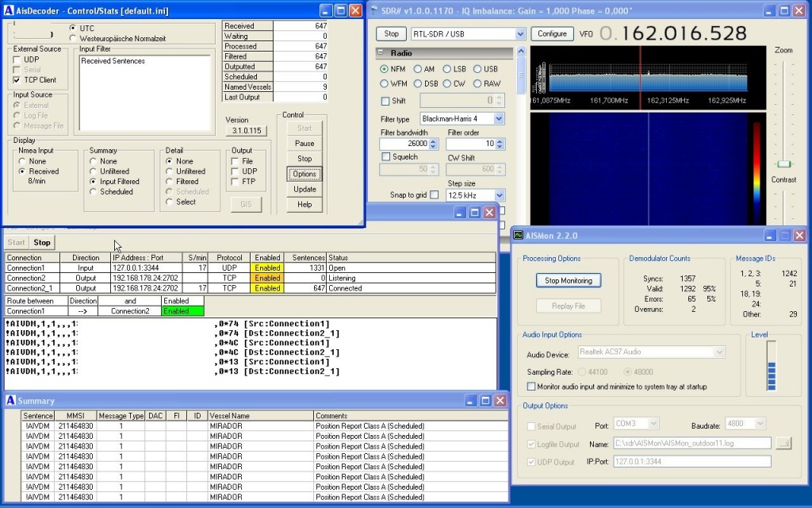Collapse the Radio panel with minus icon
The image size is (812, 508).
point(381,53)
